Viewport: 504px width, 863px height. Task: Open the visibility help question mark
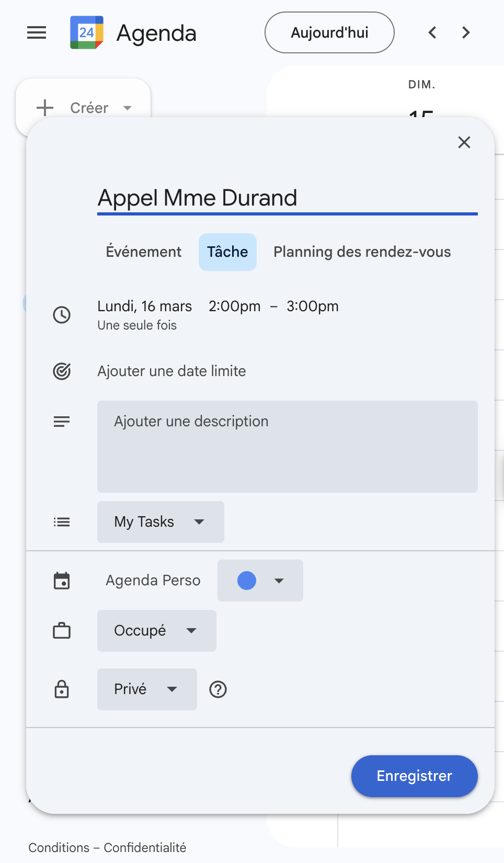[x=218, y=689]
